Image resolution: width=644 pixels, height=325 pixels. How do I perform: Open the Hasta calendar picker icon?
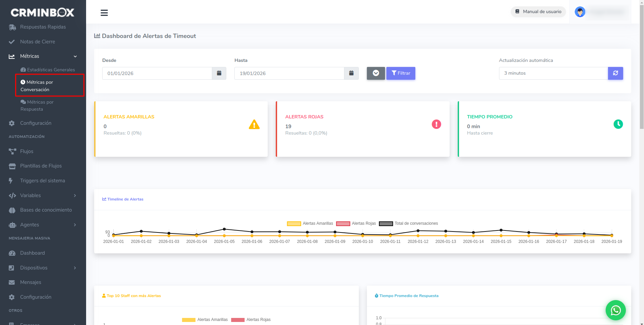351,73
